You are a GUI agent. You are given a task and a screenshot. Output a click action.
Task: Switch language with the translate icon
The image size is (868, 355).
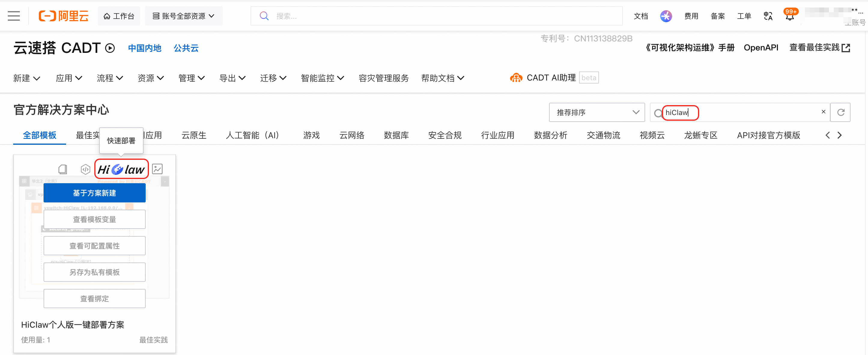(x=768, y=16)
